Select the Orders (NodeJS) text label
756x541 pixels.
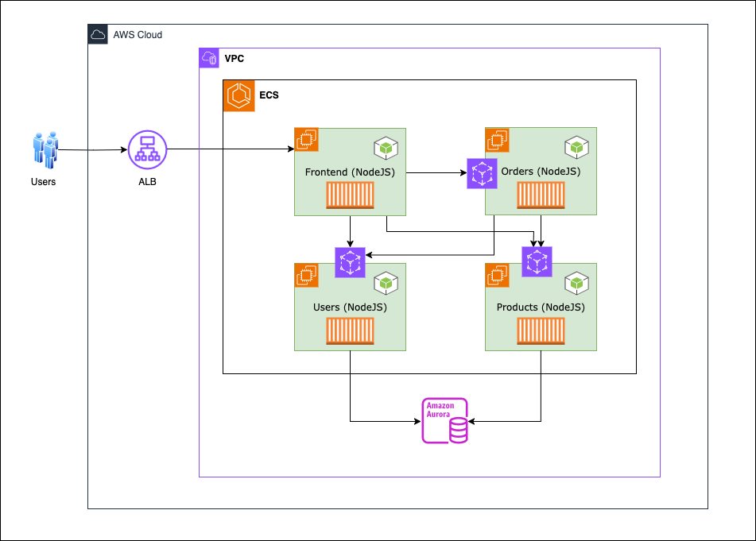(x=540, y=171)
